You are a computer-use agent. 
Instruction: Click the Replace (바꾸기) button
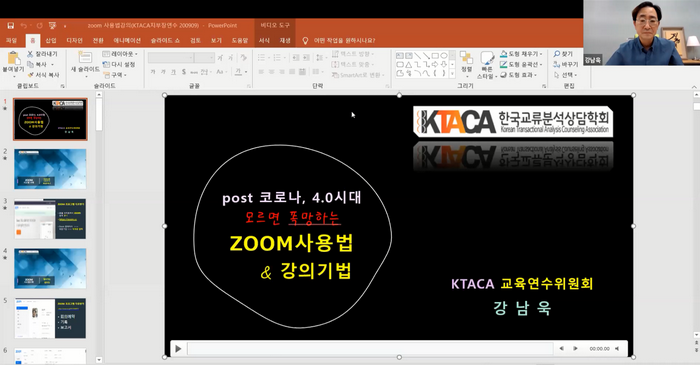tap(566, 64)
